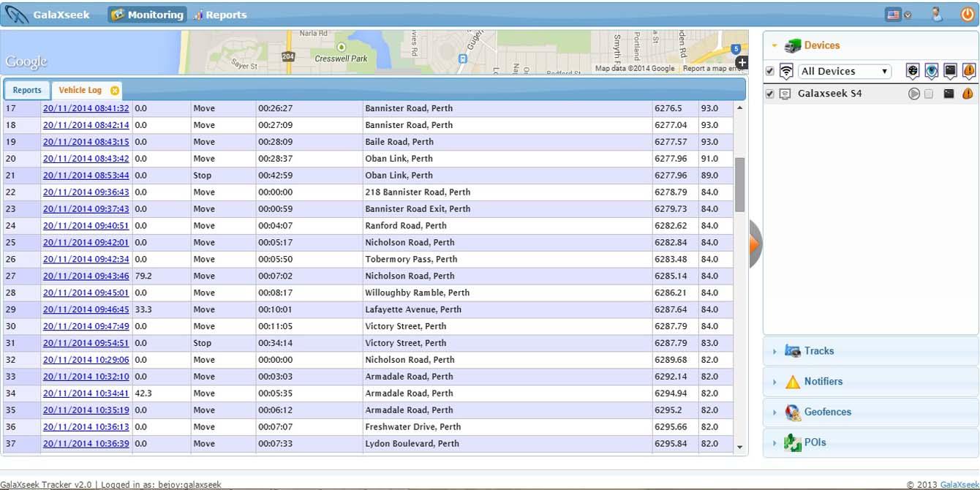Open log entry 20/11/2014 08:53:44

point(86,176)
